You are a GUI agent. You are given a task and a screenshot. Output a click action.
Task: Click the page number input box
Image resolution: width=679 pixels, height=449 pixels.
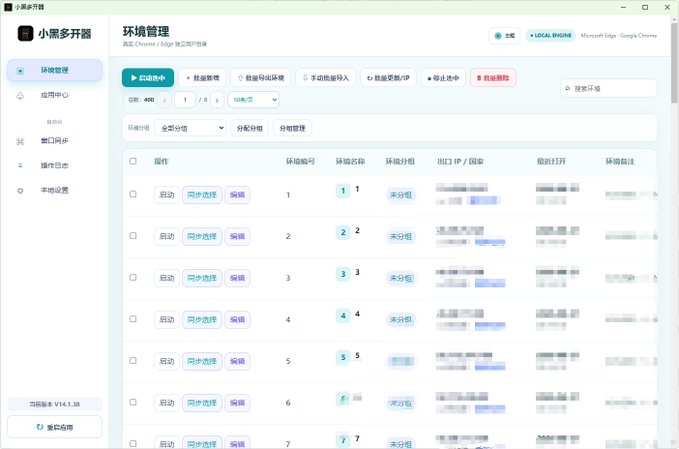pyautogui.click(x=185, y=100)
